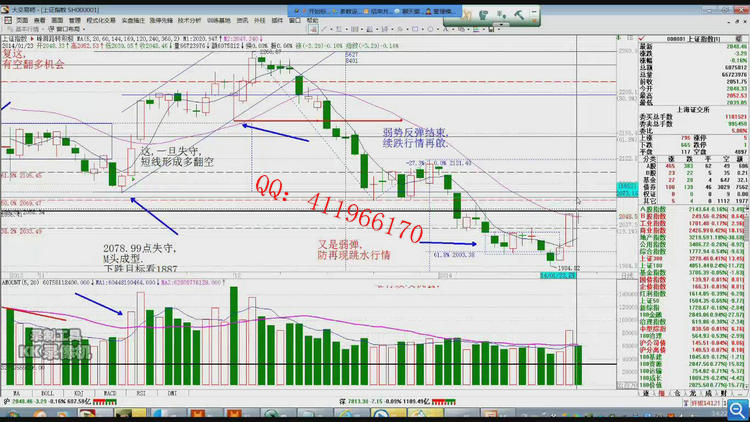The image size is (750, 422).
Task: Select the rectangle drawing tool
Action: click(x=415, y=29)
